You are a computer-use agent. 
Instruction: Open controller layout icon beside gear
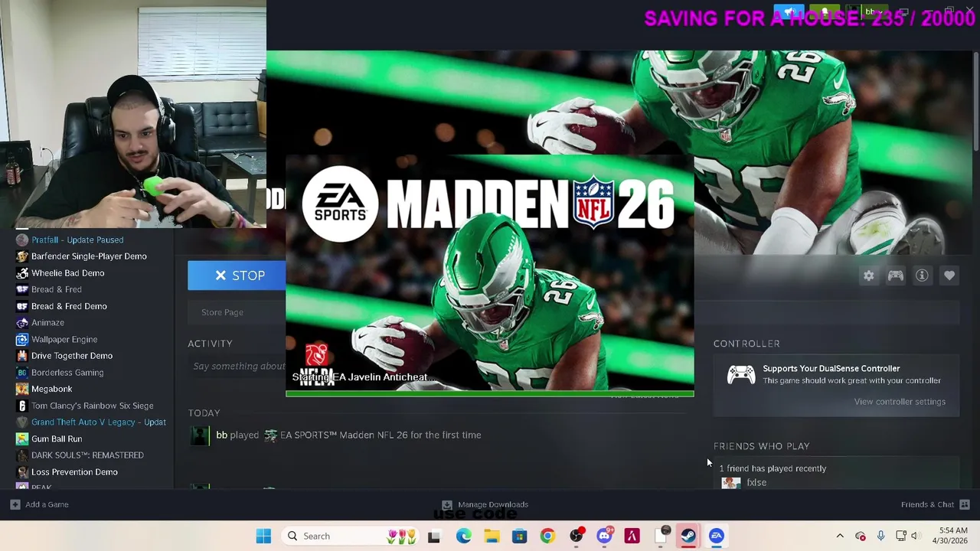(x=895, y=275)
